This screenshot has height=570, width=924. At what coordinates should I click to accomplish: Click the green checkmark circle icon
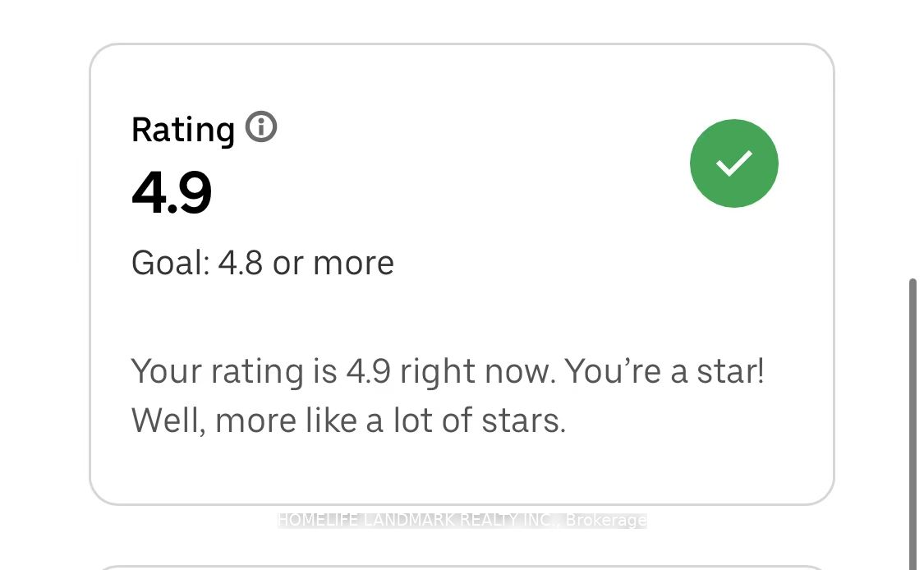733,163
